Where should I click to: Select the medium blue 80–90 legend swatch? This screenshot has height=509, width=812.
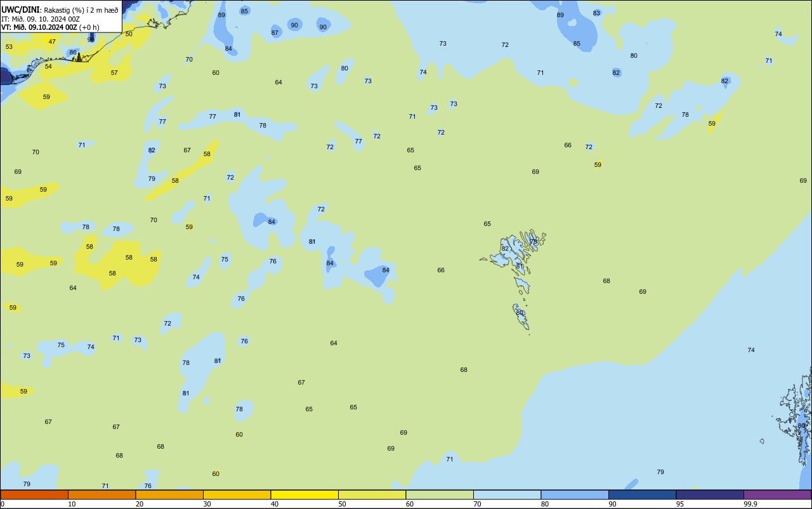tap(575, 494)
